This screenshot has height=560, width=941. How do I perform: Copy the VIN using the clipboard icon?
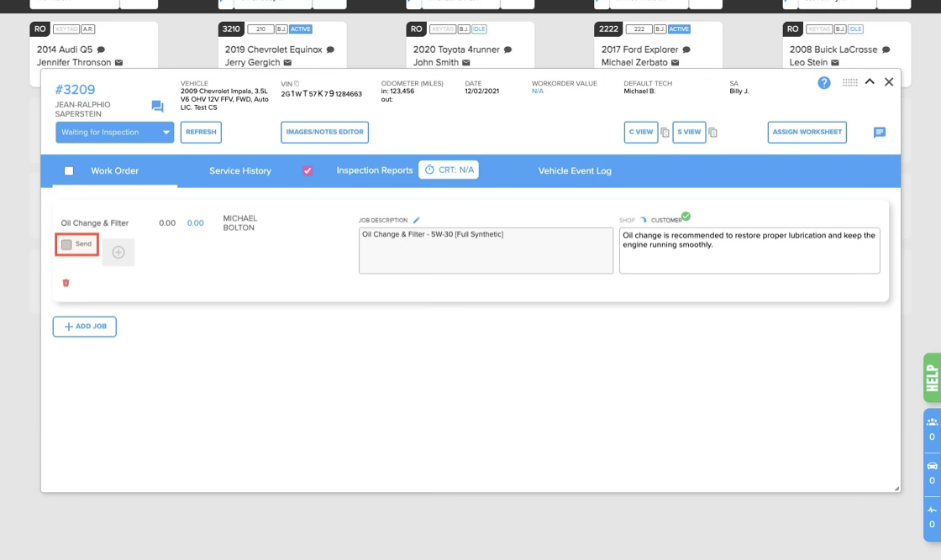tap(297, 83)
